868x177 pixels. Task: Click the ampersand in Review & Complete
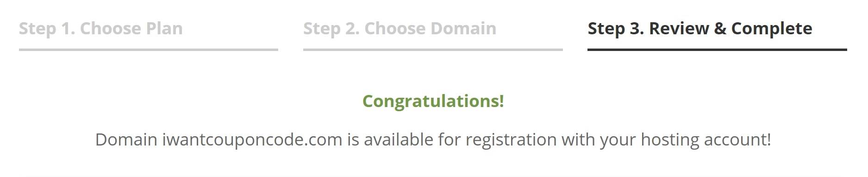[720, 29]
